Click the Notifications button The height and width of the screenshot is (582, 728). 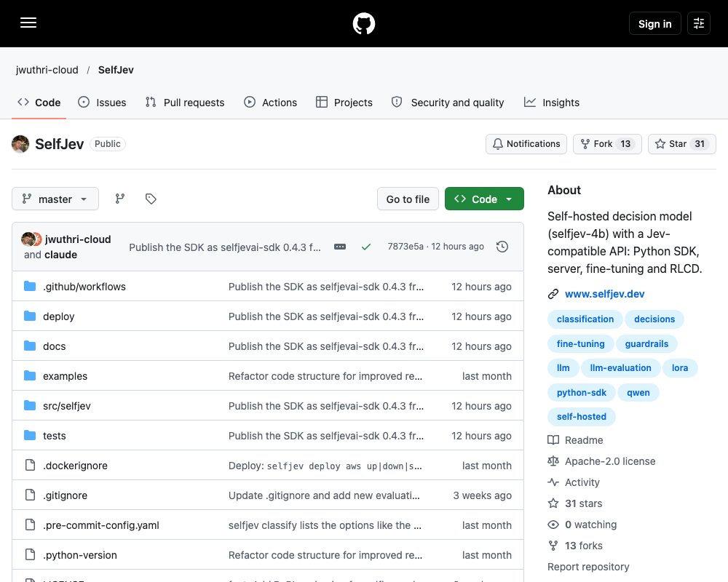pos(526,144)
